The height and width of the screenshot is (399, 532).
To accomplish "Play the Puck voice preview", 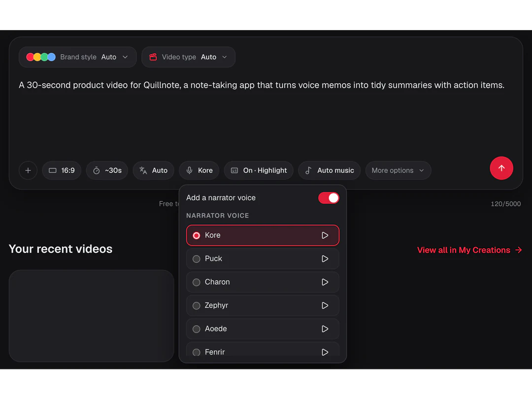I will [x=325, y=259].
